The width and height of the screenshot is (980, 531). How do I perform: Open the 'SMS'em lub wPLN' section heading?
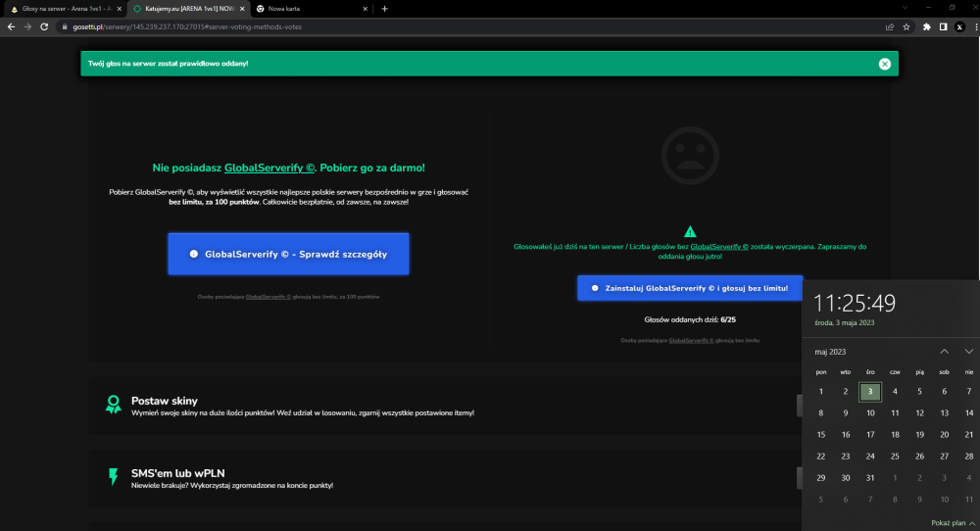click(x=178, y=473)
